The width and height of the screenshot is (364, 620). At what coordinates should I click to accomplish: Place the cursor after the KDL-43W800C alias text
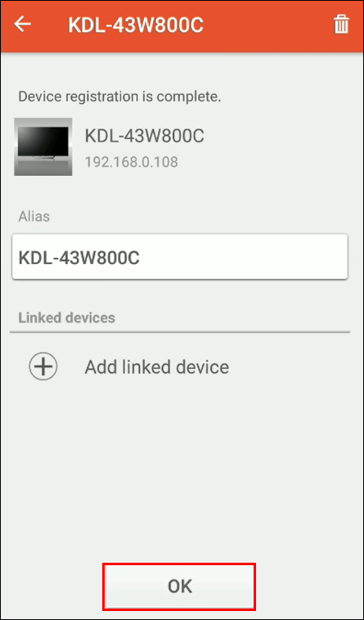tap(142, 258)
